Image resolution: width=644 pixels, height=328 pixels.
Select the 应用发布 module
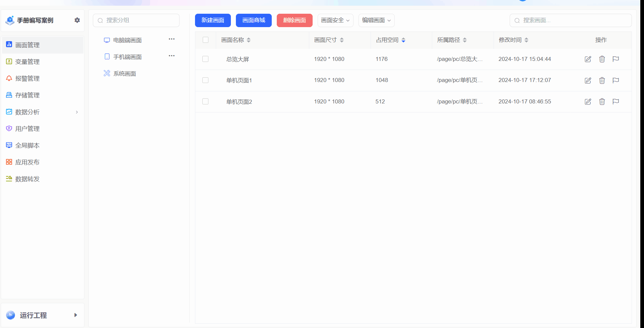[27, 162]
